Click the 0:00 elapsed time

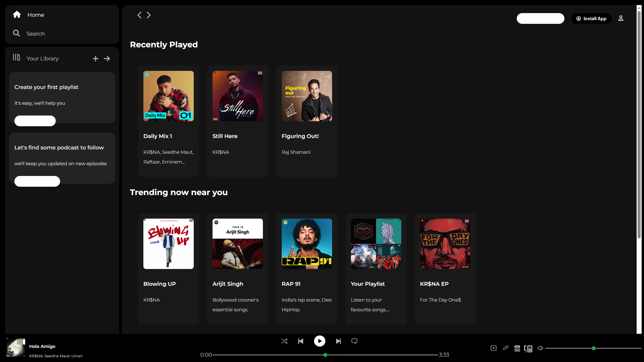pos(206,355)
